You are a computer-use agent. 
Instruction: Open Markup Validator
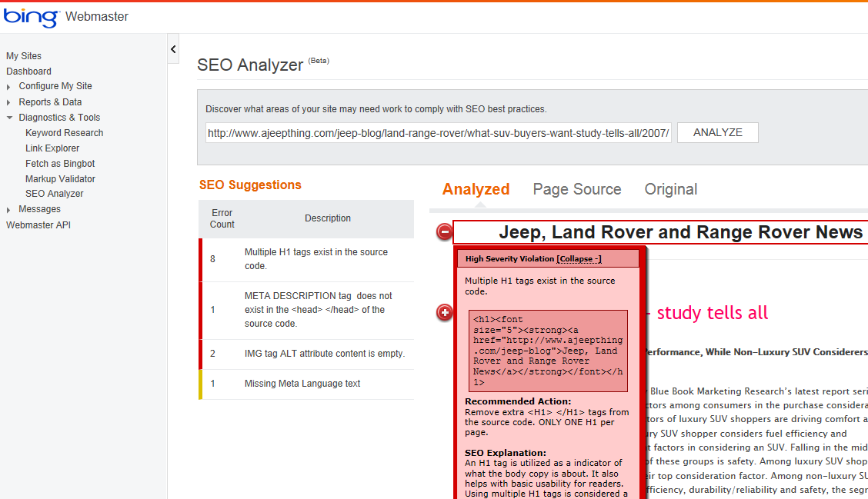[x=60, y=178]
